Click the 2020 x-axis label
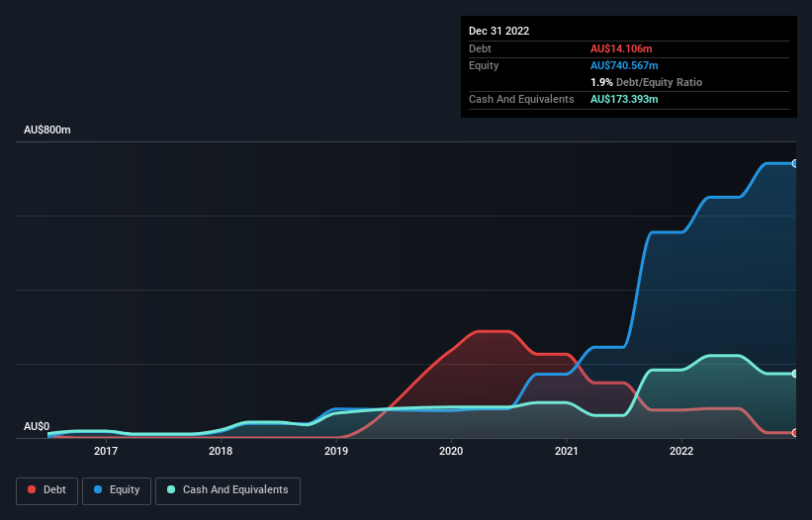812x520 pixels. [x=451, y=451]
